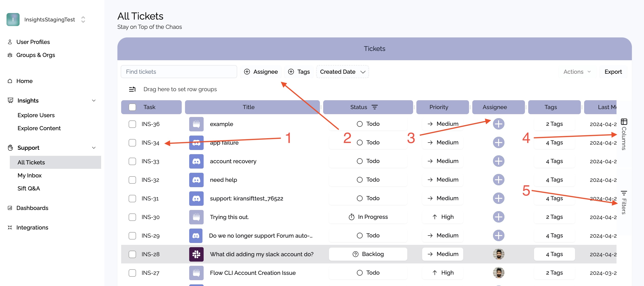Viewport: 644px width, 286px height.
Task: Expand the Actions dropdown menu
Action: click(x=577, y=72)
